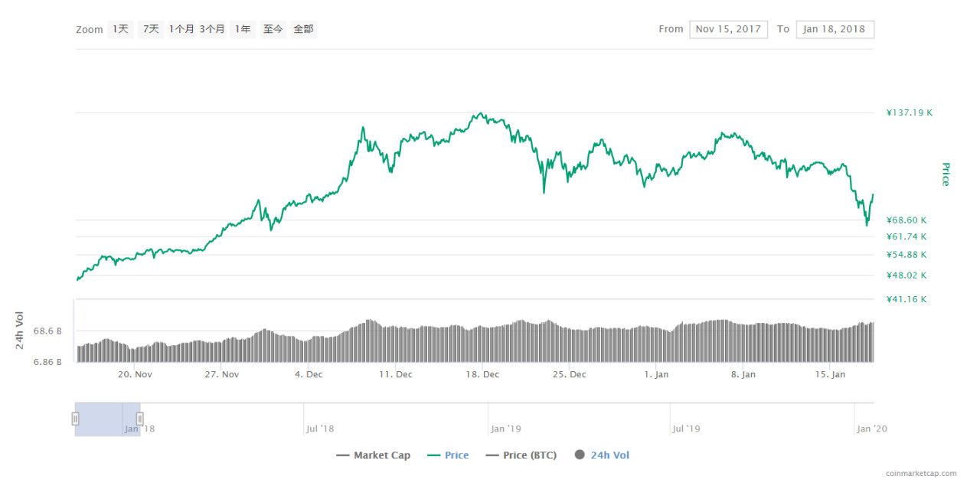Toggle the Price series legend
This screenshot has height=479, width=980.
[x=448, y=455]
